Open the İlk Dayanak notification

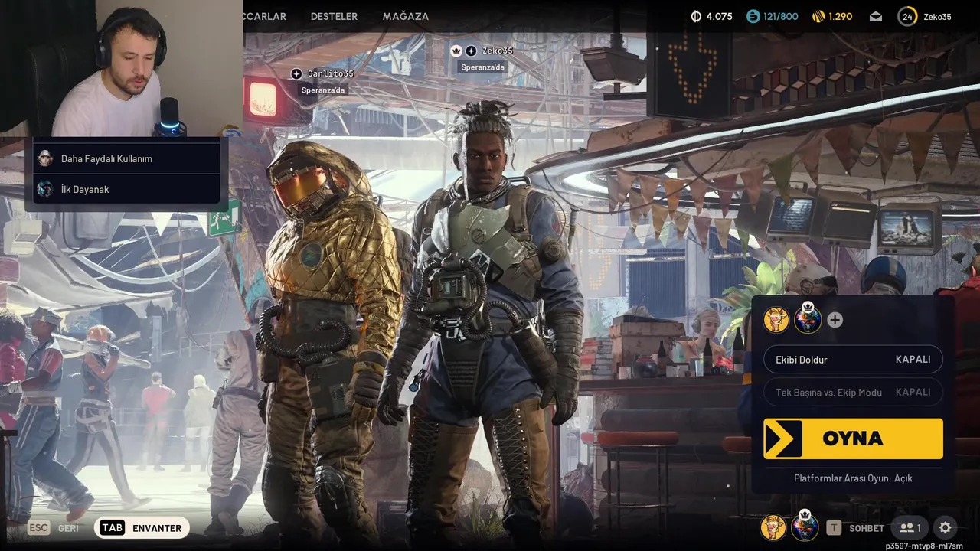[126, 189]
